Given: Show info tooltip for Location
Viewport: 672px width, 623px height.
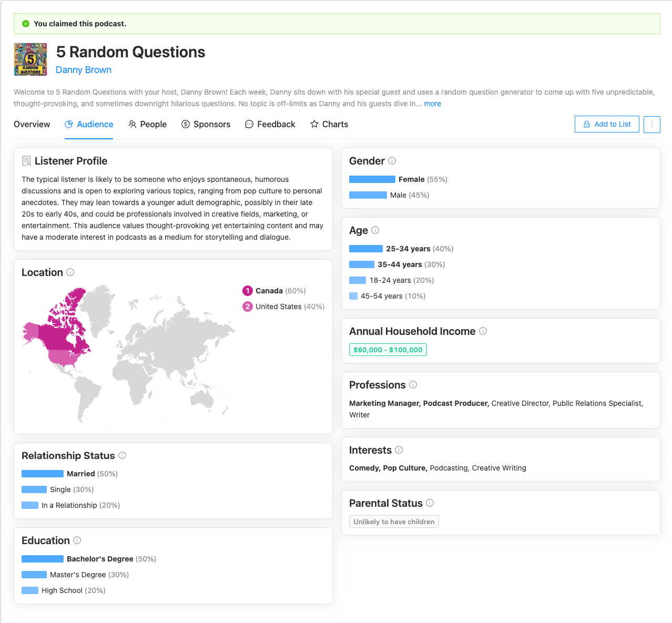Looking at the screenshot, I should [70, 272].
